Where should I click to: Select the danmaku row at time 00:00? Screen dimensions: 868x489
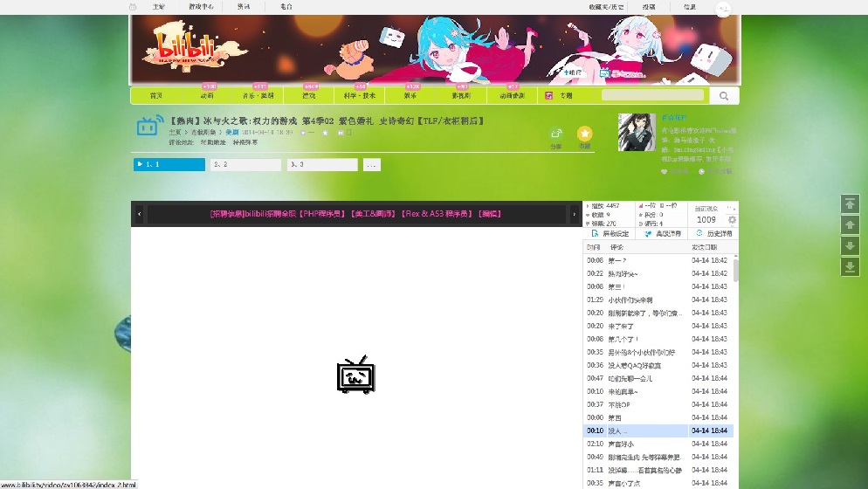click(x=658, y=417)
